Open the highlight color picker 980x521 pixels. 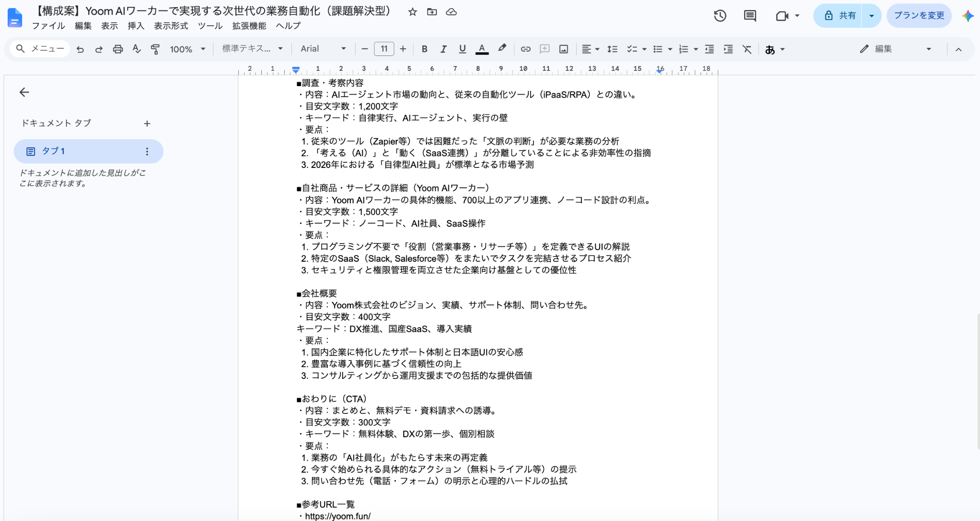502,49
